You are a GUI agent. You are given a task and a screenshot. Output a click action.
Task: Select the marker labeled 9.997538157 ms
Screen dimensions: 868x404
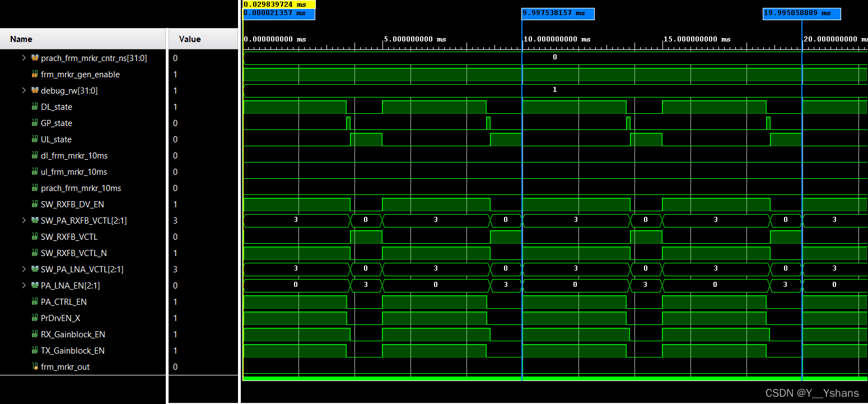coord(558,13)
